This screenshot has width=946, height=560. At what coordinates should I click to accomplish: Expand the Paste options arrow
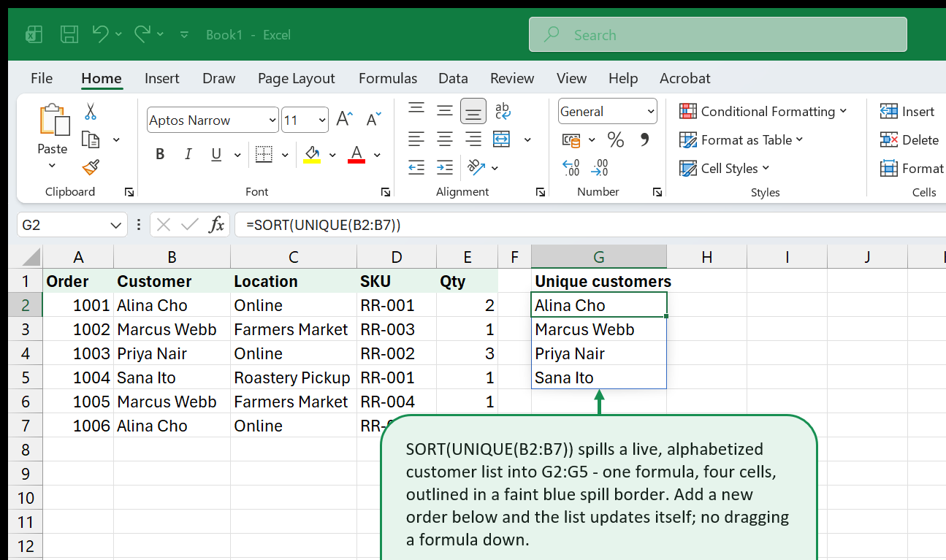(x=52, y=165)
